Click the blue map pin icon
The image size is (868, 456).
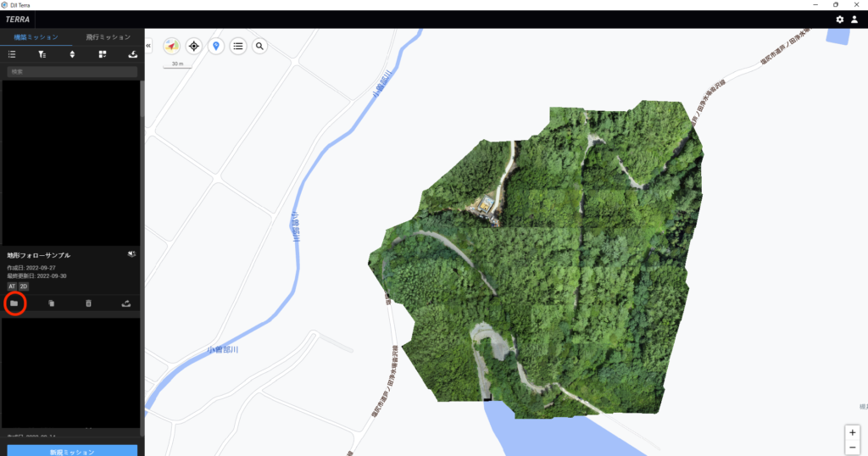tap(216, 46)
